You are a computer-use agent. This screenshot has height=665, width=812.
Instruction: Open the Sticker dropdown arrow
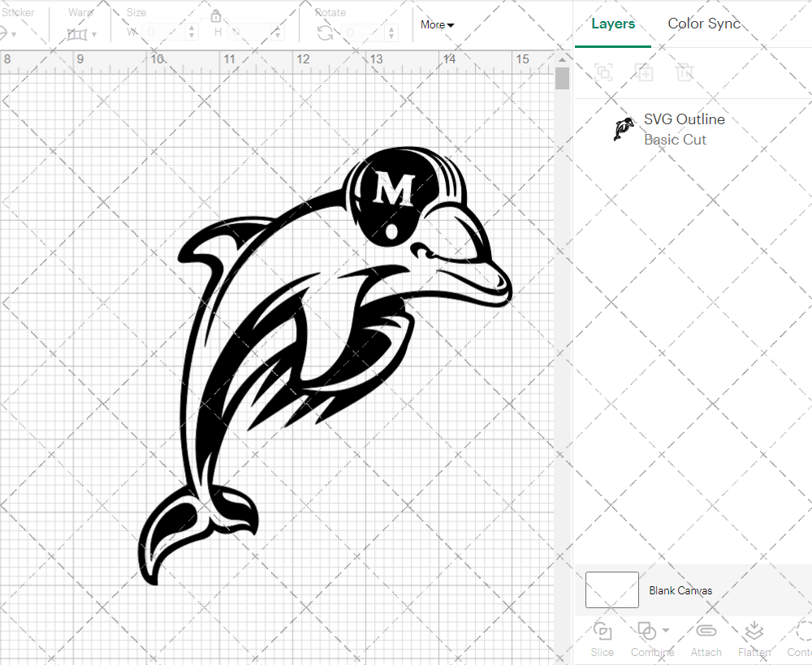pyautogui.click(x=14, y=35)
